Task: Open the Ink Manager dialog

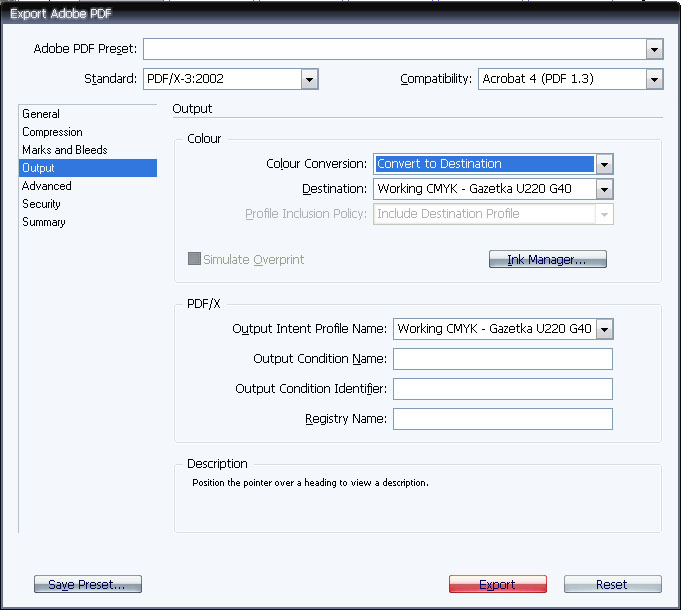Action: click(547, 259)
